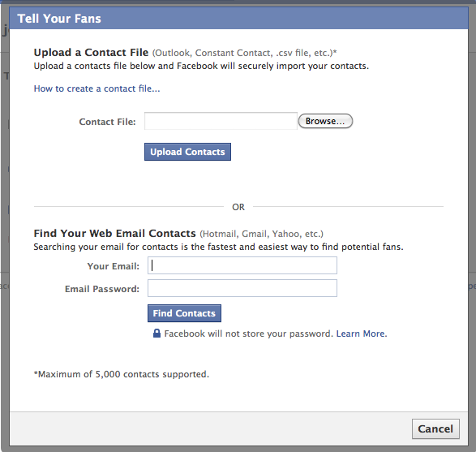This screenshot has width=476, height=452.
Task: Focus the Contact File text field
Action: tap(221, 121)
